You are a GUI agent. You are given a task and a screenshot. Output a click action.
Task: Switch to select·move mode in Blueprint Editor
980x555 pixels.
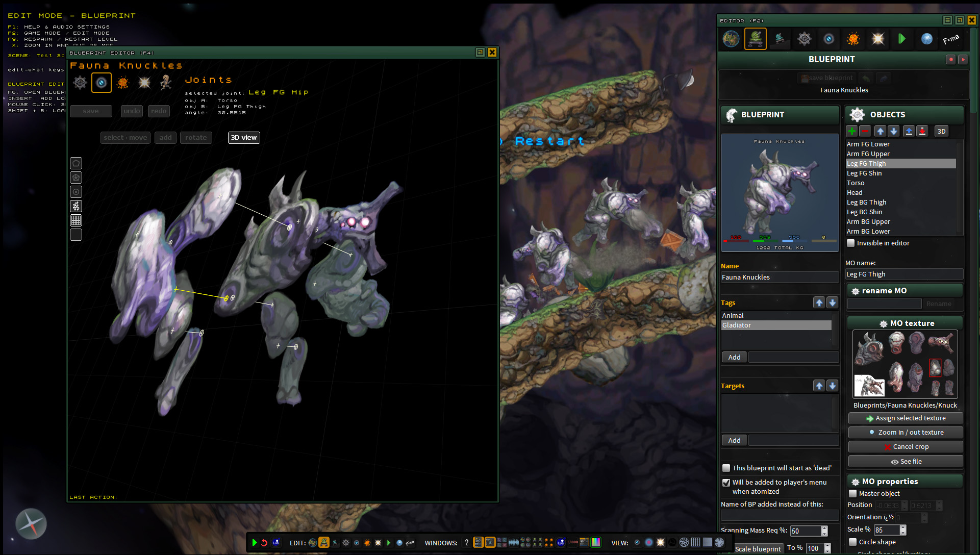(x=125, y=137)
